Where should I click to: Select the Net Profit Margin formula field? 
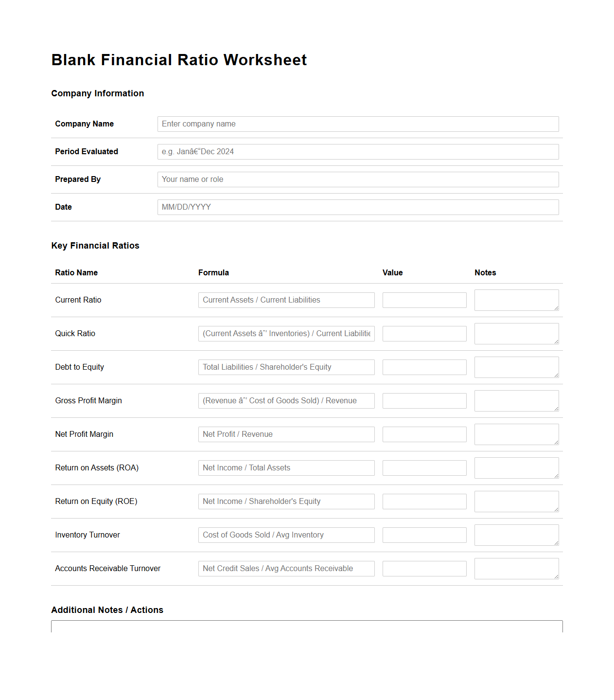(x=286, y=434)
